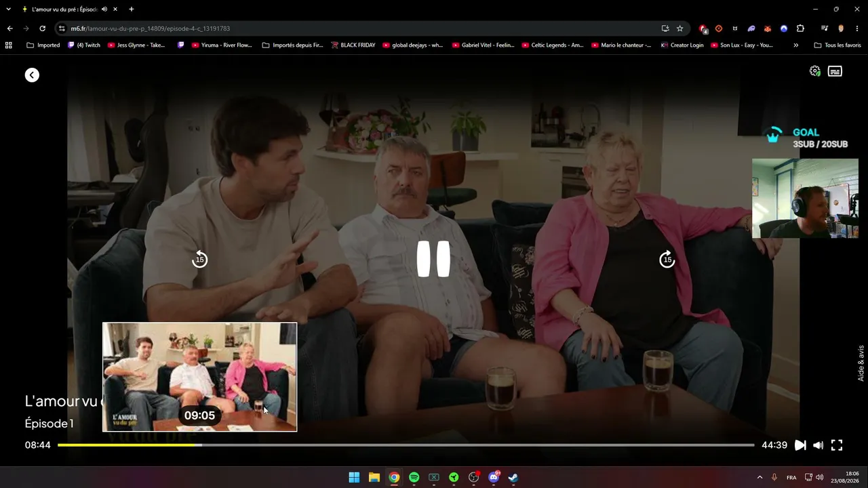Open the Creator Login bookmark
Screen dimensions: 868x488
[682, 45]
